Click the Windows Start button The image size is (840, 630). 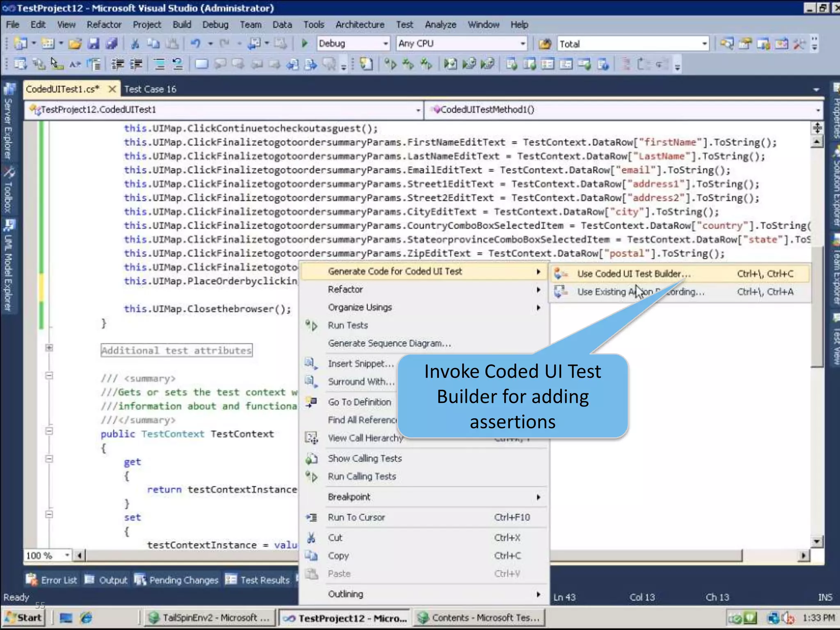(x=24, y=617)
